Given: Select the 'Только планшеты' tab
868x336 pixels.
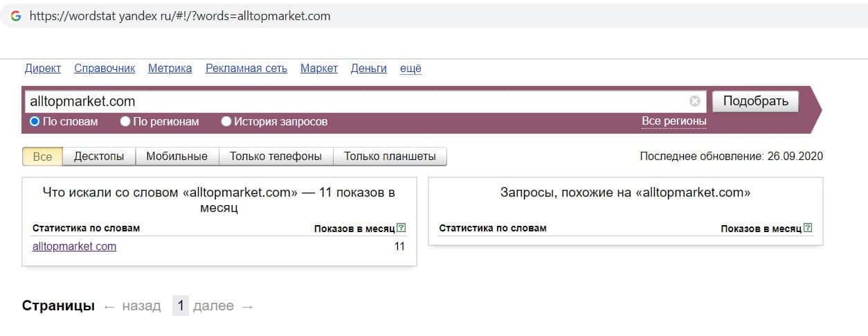Looking at the screenshot, I should (x=390, y=157).
